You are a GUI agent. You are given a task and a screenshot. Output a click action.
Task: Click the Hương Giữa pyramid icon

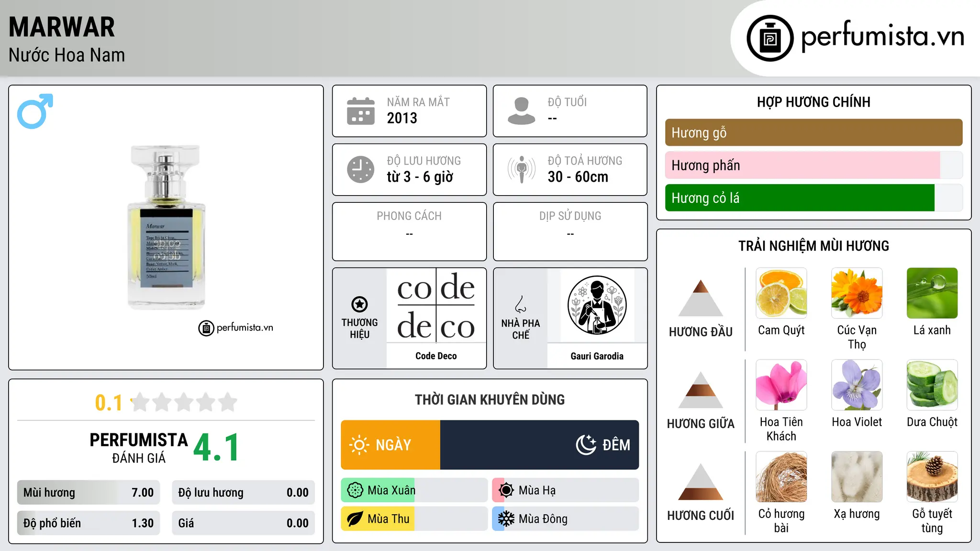click(x=701, y=389)
